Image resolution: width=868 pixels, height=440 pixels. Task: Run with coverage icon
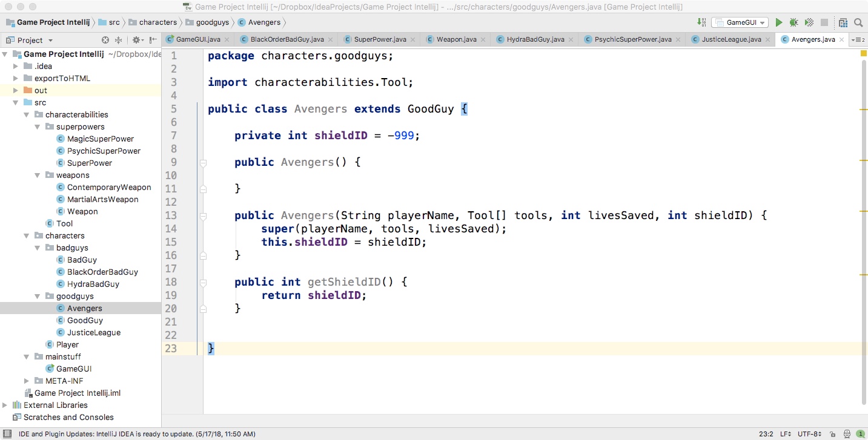point(809,22)
